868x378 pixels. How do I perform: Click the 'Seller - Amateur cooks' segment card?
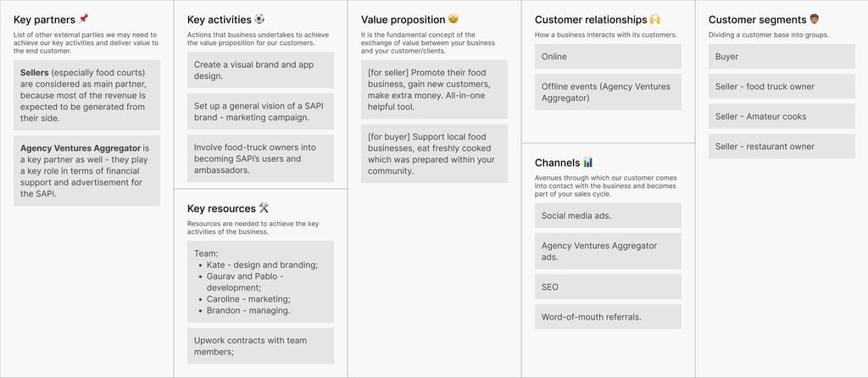pos(782,116)
